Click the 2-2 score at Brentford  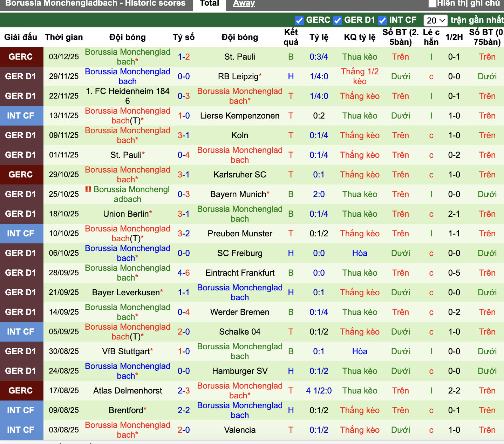[184, 410]
